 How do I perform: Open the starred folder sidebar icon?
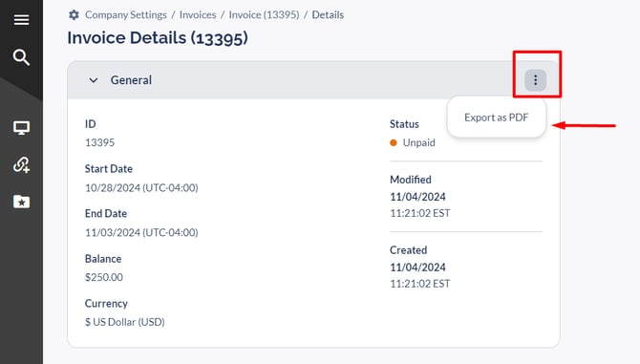coord(21,202)
